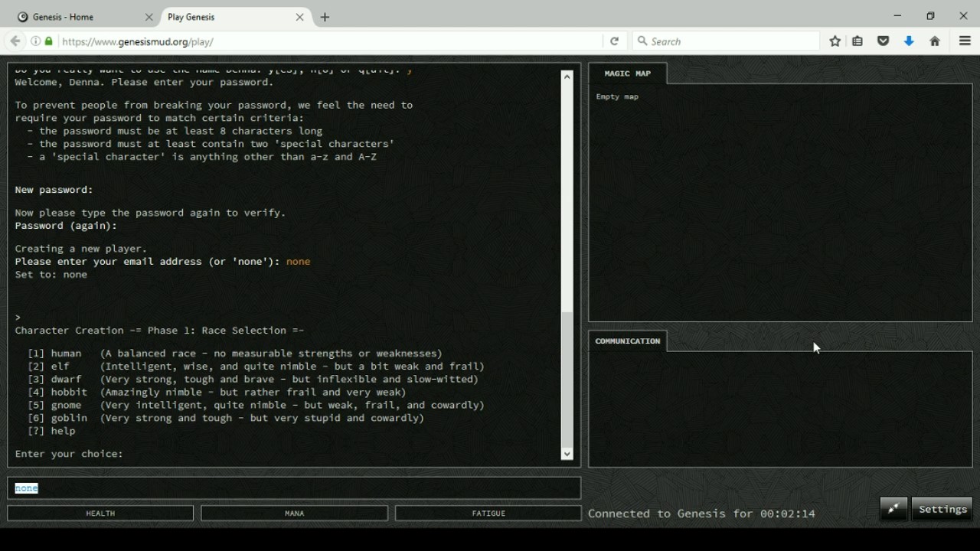This screenshot has width=980, height=551.
Task: Save the page to Pocket
Action: [884, 41]
